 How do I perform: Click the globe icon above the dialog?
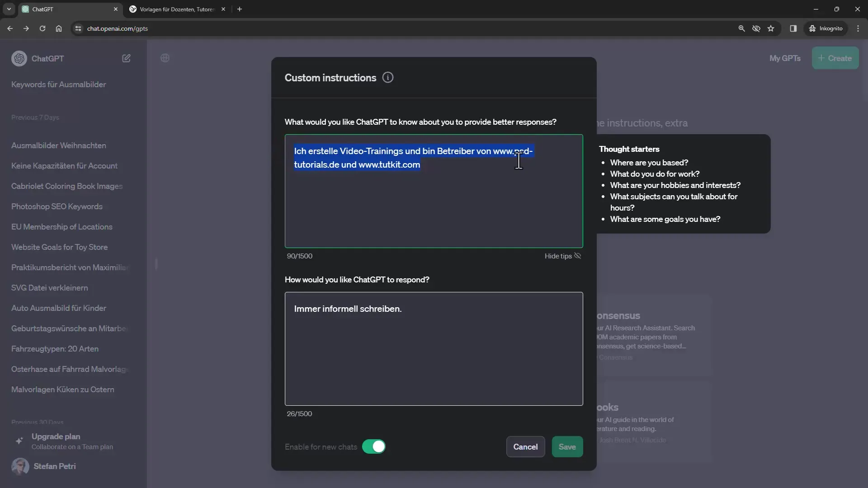165,58
